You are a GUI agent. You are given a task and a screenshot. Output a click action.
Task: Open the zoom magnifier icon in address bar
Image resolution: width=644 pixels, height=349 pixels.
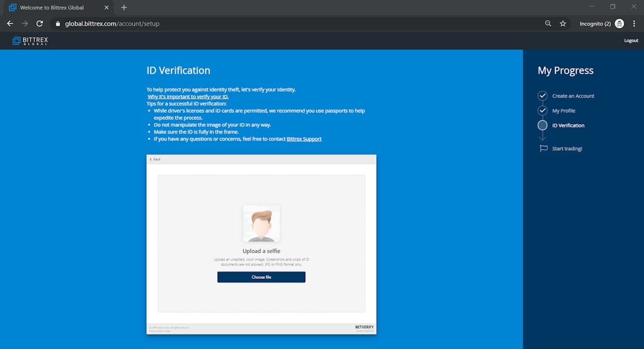tap(548, 23)
